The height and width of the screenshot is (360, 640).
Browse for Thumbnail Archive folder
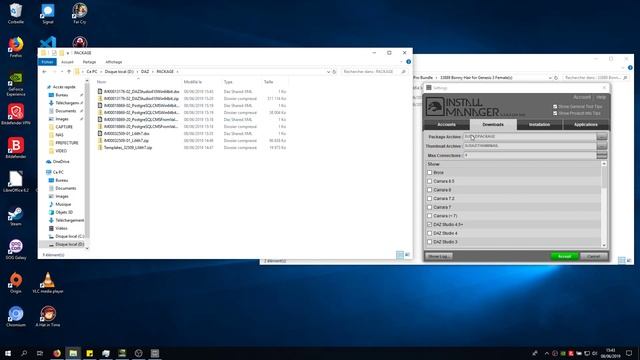pyautogui.click(x=602, y=146)
